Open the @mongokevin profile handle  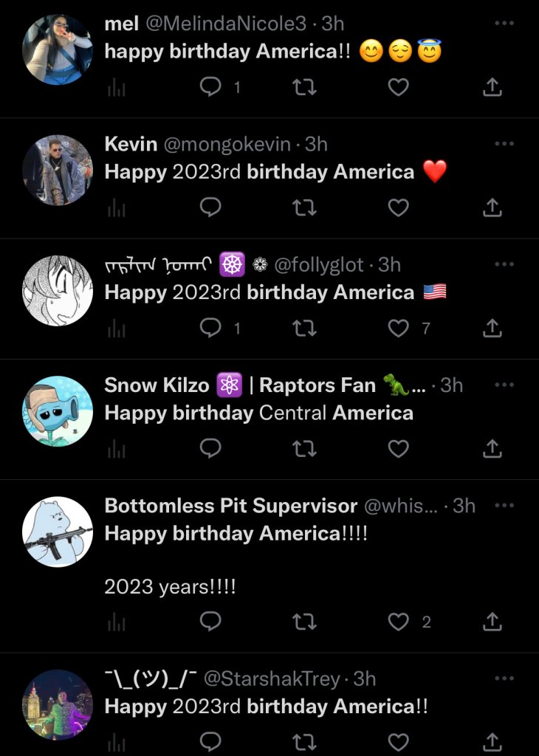click(227, 144)
